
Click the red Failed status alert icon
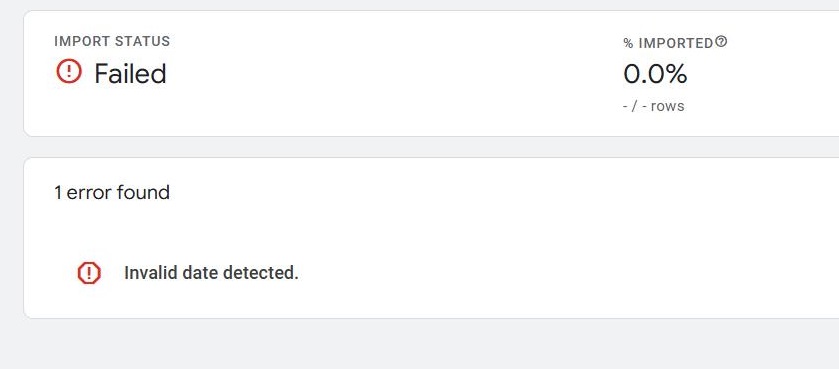click(68, 71)
